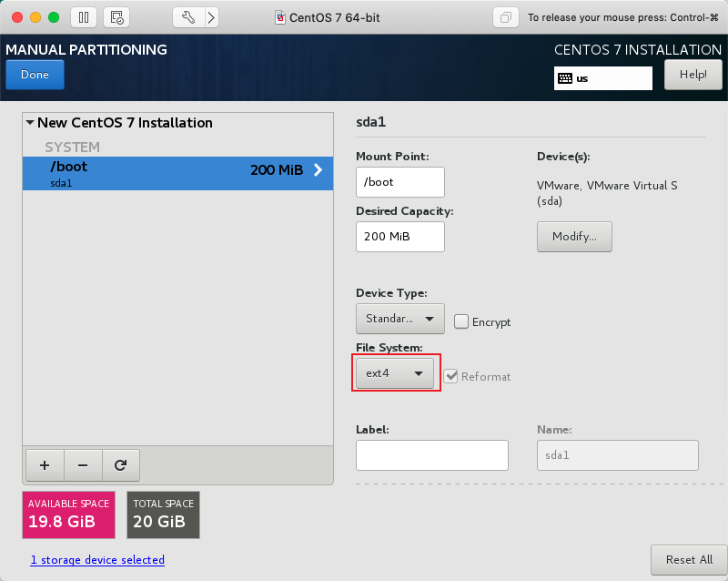
Task: Click the chevron on the /boot row
Action: (318, 169)
